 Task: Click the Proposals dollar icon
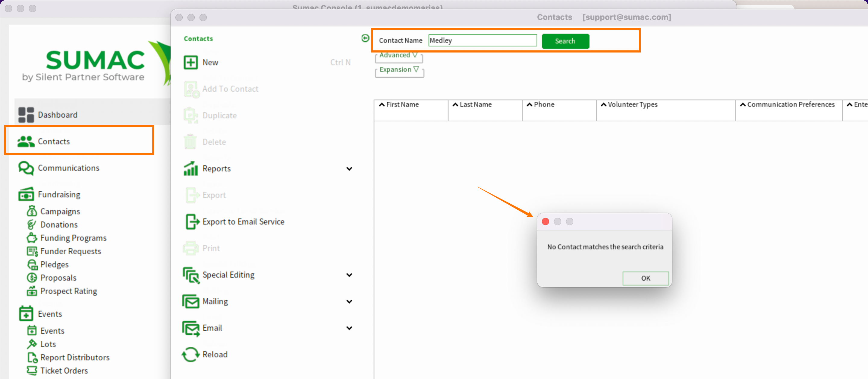[x=32, y=278]
